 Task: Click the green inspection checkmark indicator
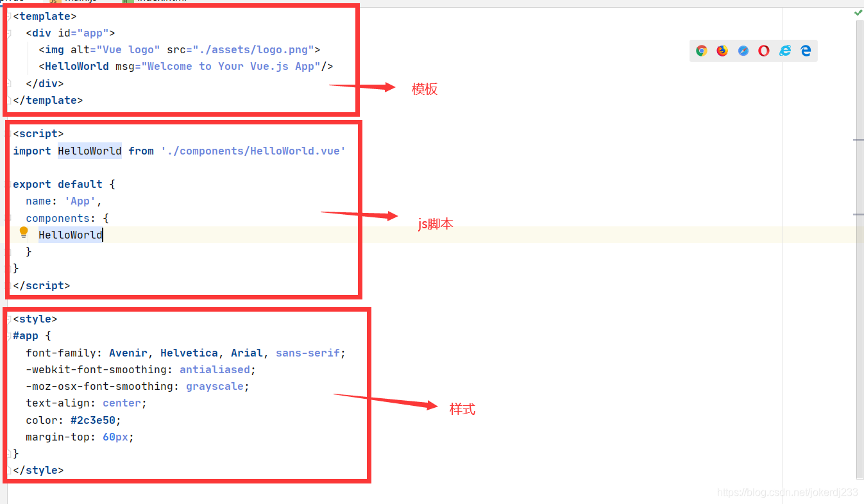tap(858, 13)
